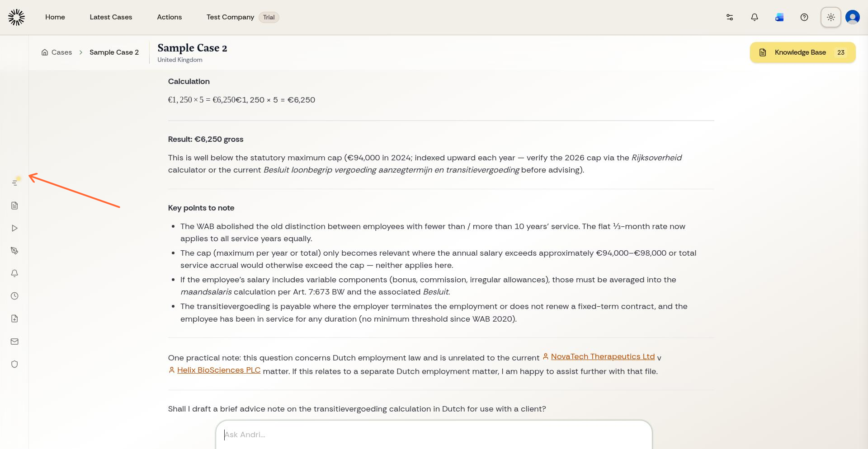
Task: Follow the NovaTech Therapeutics Ltd link
Action: 603,356
